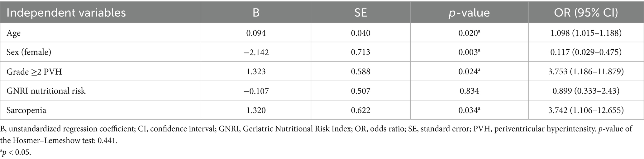Click the "Independent variables" column header

66,12
